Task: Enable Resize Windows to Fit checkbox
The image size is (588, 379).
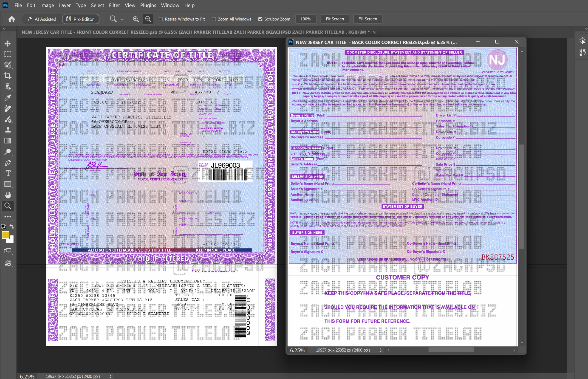Action: [x=161, y=19]
